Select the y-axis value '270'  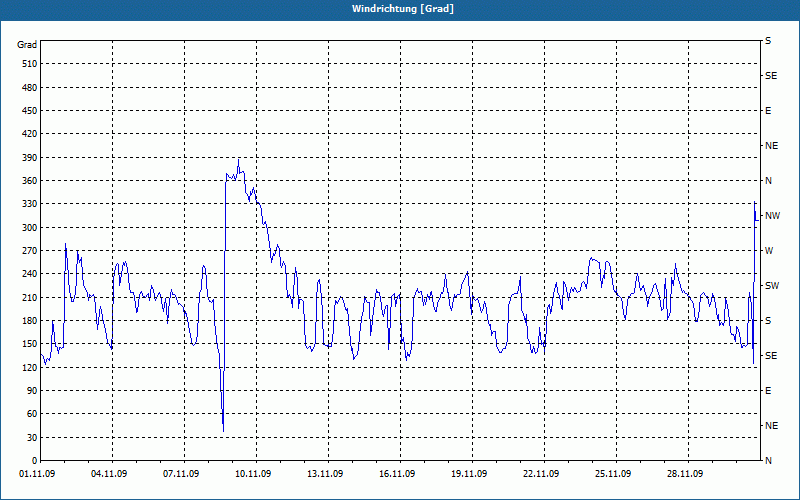[30, 251]
